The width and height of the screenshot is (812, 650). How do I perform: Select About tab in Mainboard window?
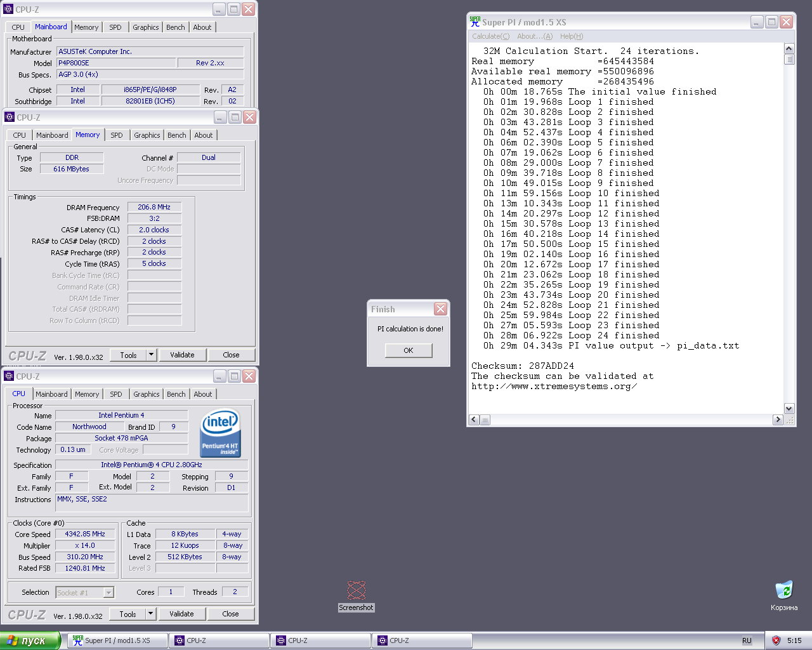[x=202, y=27]
